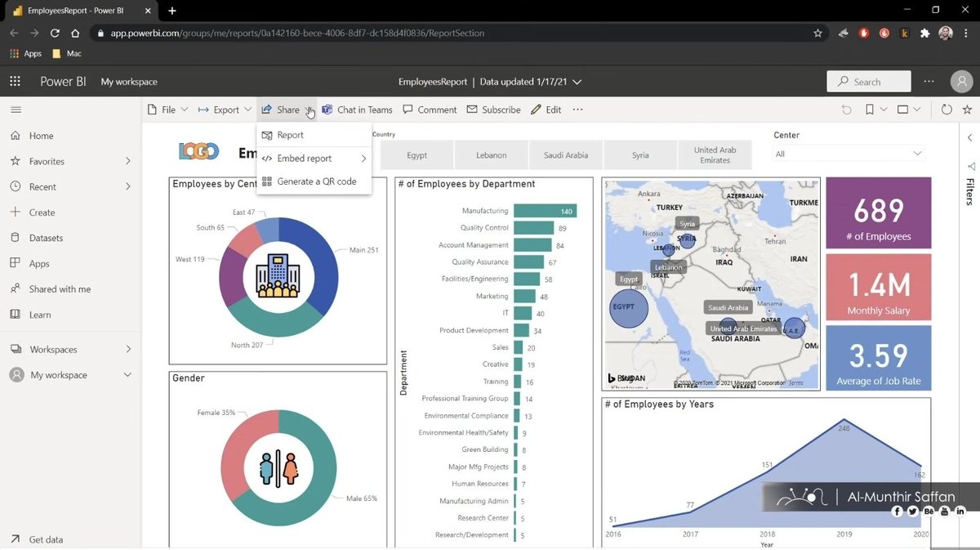
Task: Open the user profile avatar
Action: 961,81
